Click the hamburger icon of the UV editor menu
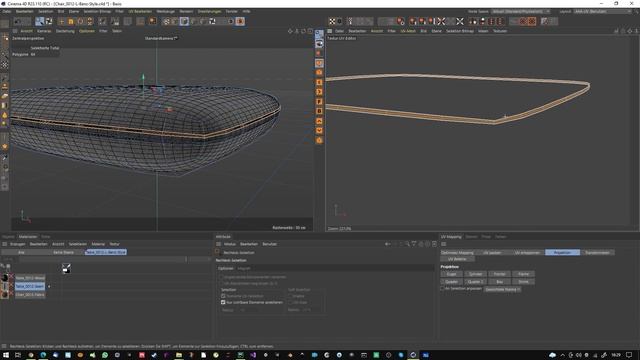This screenshot has height=360, width=640. tap(330, 31)
